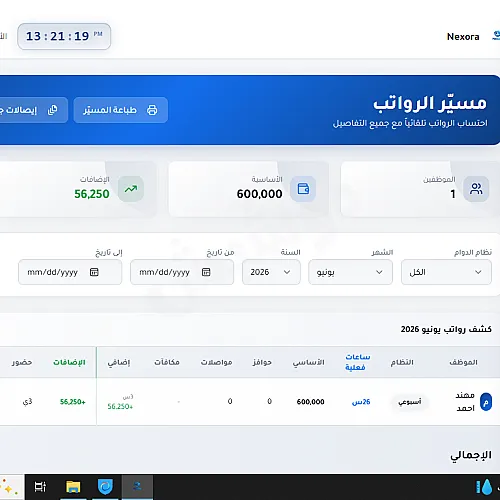
Task: Click the حوافز column header
Action: click(x=262, y=362)
